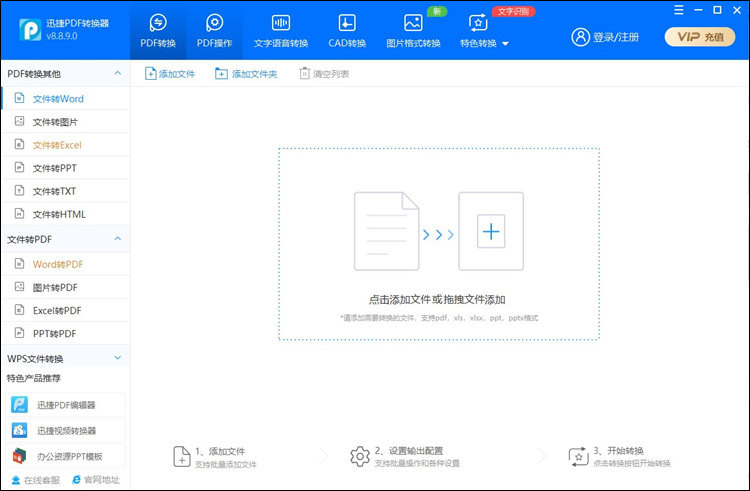The height and width of the screenshot is (491, 750).
Task: Click the 特色转换 star icon
Action: 478,22
